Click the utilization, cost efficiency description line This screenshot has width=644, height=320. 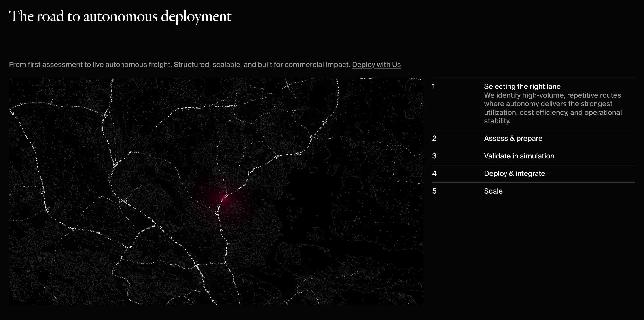[553, 113]
